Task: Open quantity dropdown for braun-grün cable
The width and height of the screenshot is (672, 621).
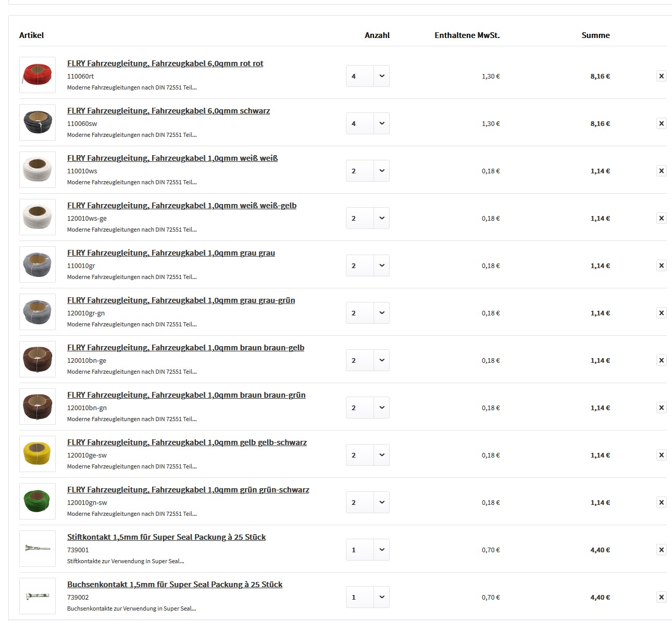Action: 367,408
